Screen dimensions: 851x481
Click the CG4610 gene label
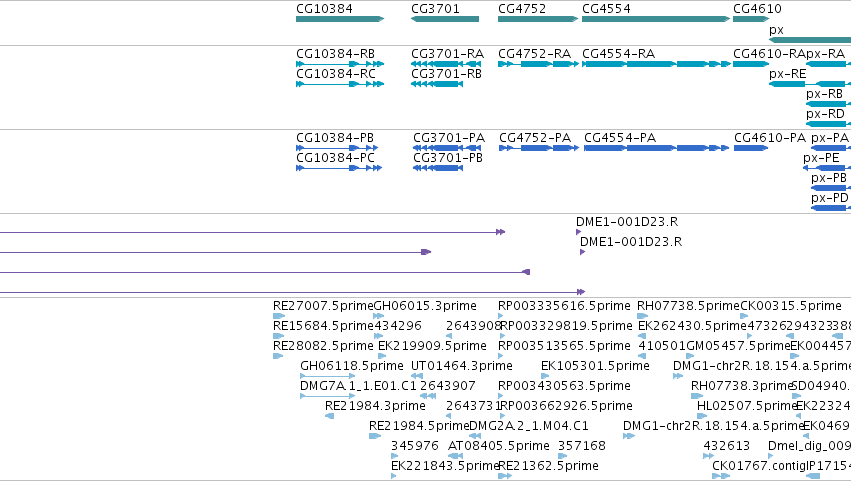757,9
